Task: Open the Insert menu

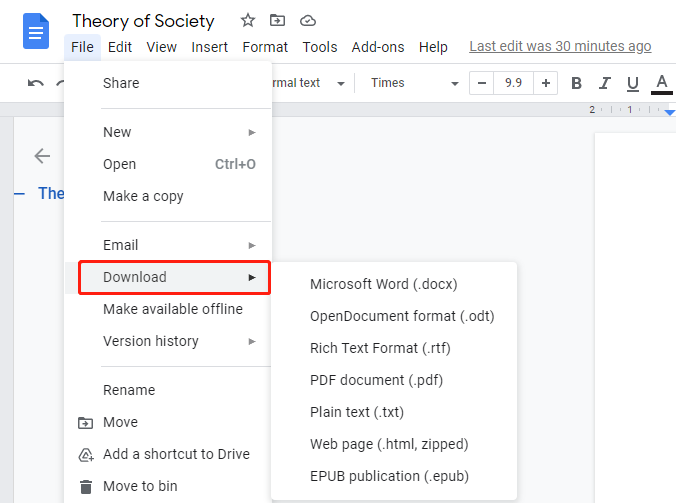Action: [210, 47]
